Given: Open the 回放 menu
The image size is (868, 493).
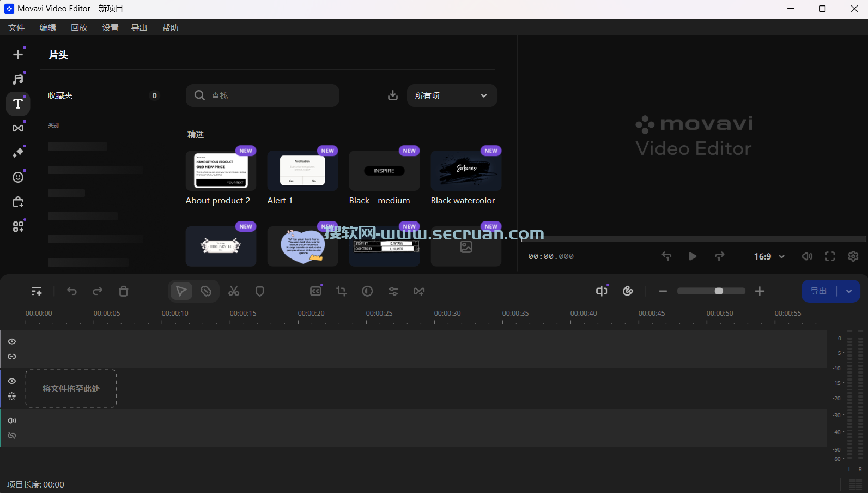Looking at the screenshot, I should pyautogui.click(x=79, y=27).
